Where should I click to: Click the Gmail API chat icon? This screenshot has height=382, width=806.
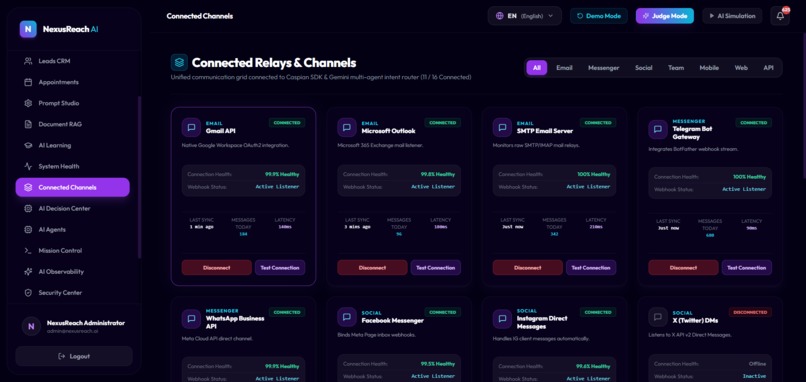191,128
